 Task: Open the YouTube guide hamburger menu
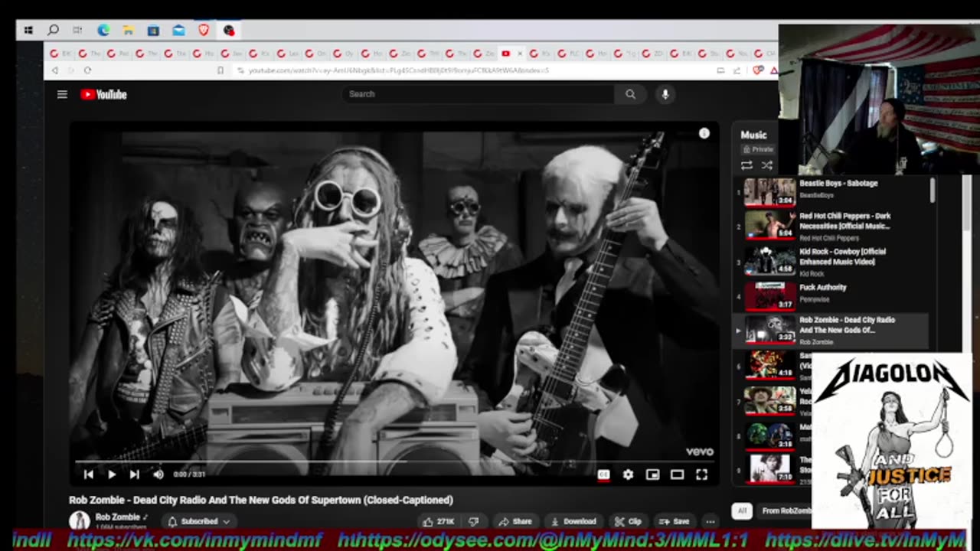(x=62, y=94)
